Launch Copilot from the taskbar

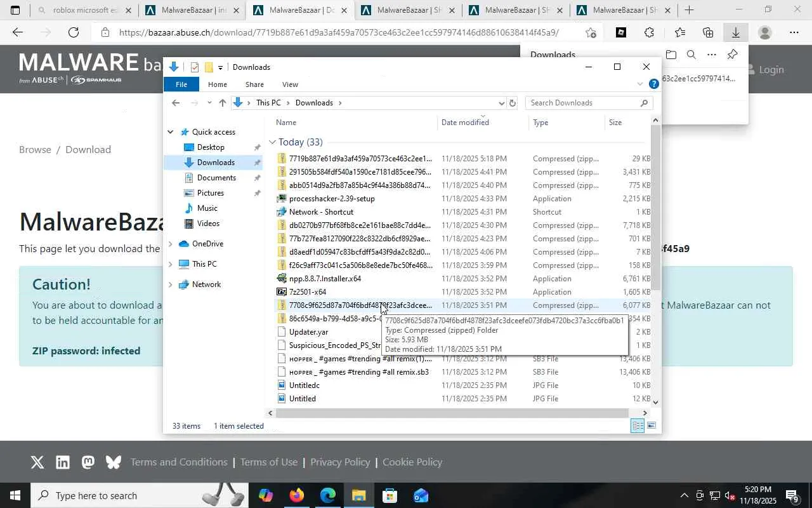coord(266,495)
